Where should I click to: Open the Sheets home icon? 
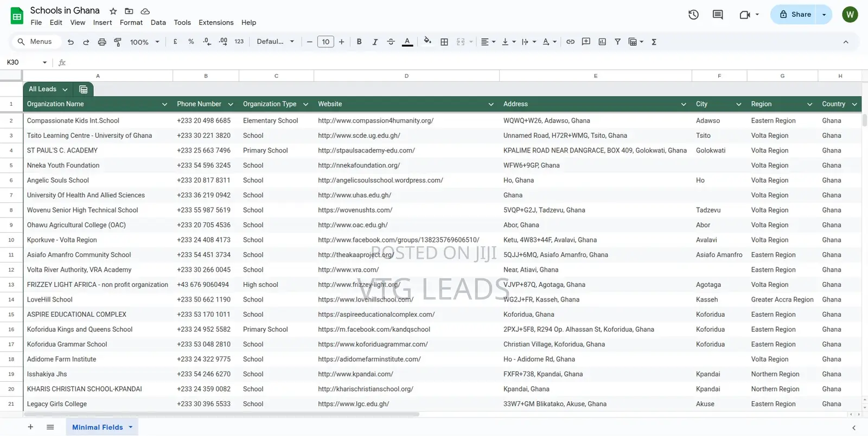pyautogui.click(x=17, y=15)
